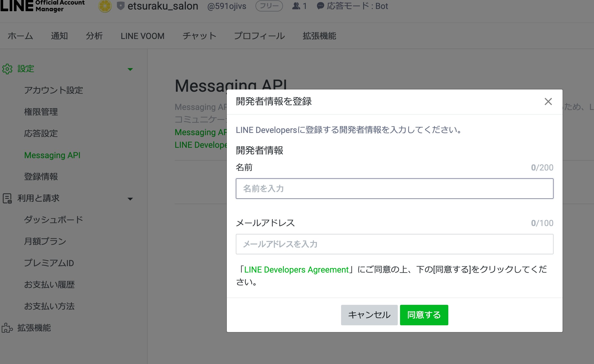Viewport: 594px width, 364px height.
Task: Click the green Messaging API link behind dialog
Action: click(200, 132)
